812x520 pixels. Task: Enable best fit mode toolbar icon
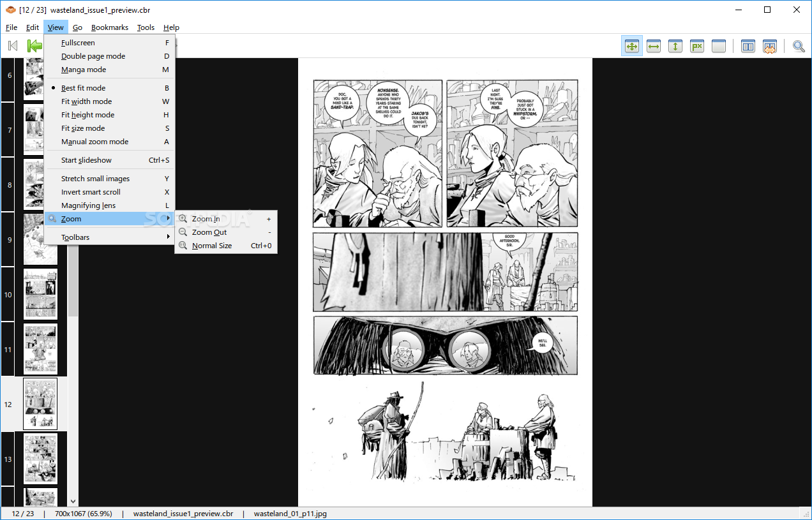point(632,46)
